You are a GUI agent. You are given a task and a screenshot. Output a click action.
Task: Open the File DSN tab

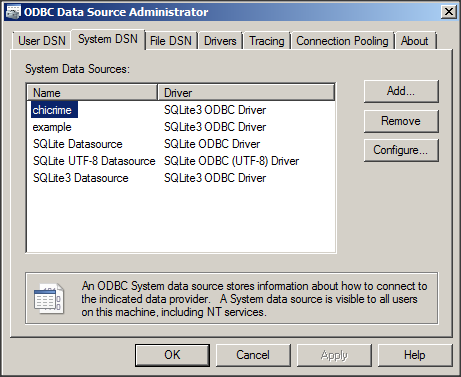coord(171,41)
